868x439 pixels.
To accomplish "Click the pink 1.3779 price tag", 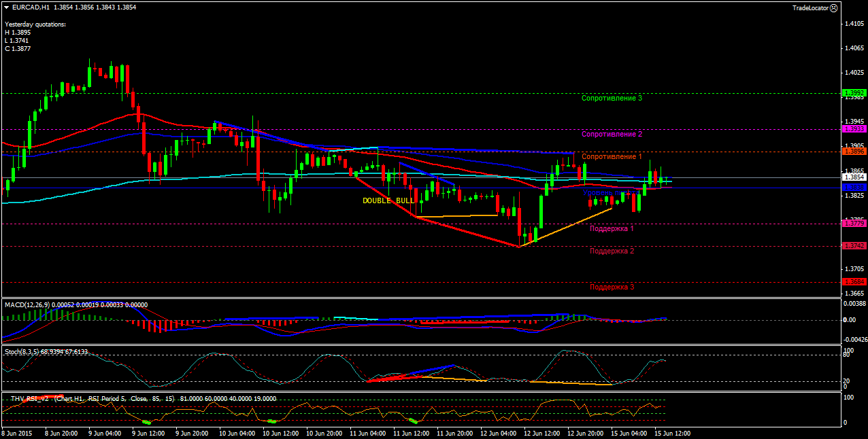I will point(854,224).
